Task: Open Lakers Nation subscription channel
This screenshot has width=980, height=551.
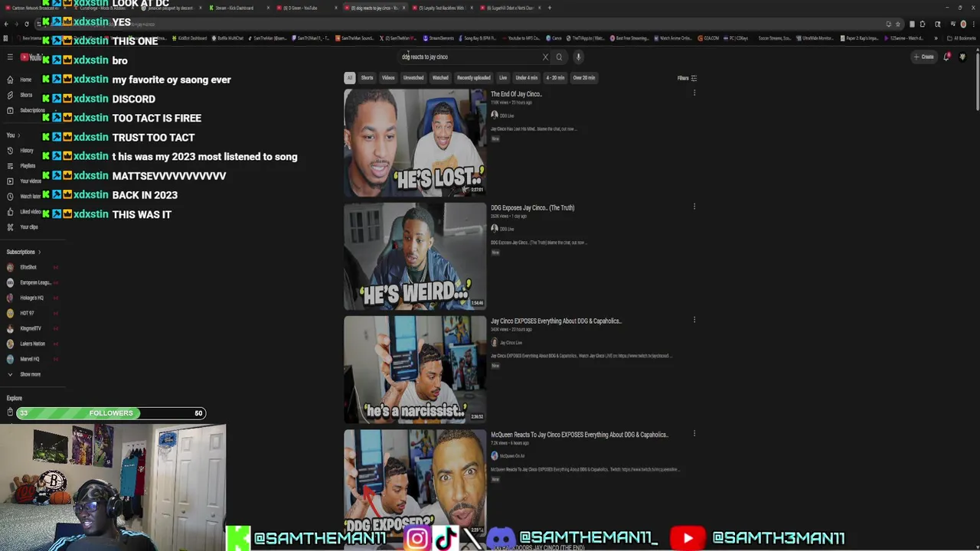Action: click(32, 344)
